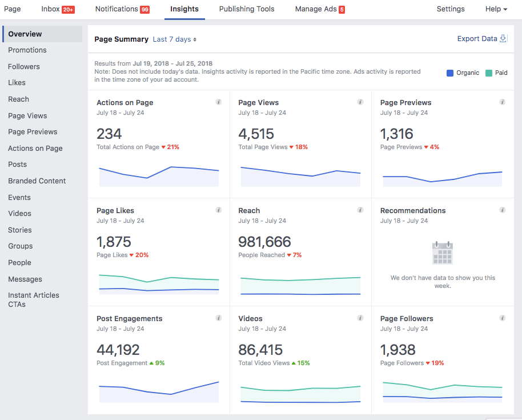Switch to the Publishing Tools tab
This screenshot has width=522, height=420.
pos(246,9)
